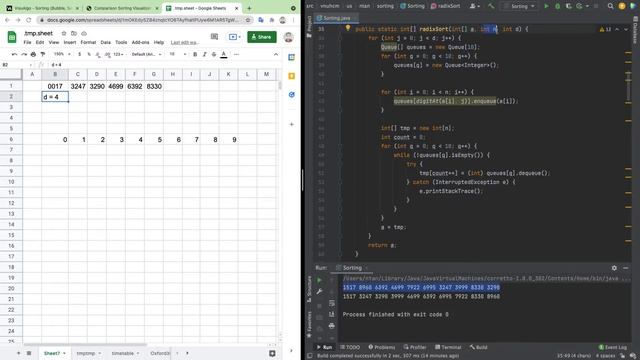This screenshot has height=360, width=640.
Task: Click the browser Reload button
Action: 29,20
